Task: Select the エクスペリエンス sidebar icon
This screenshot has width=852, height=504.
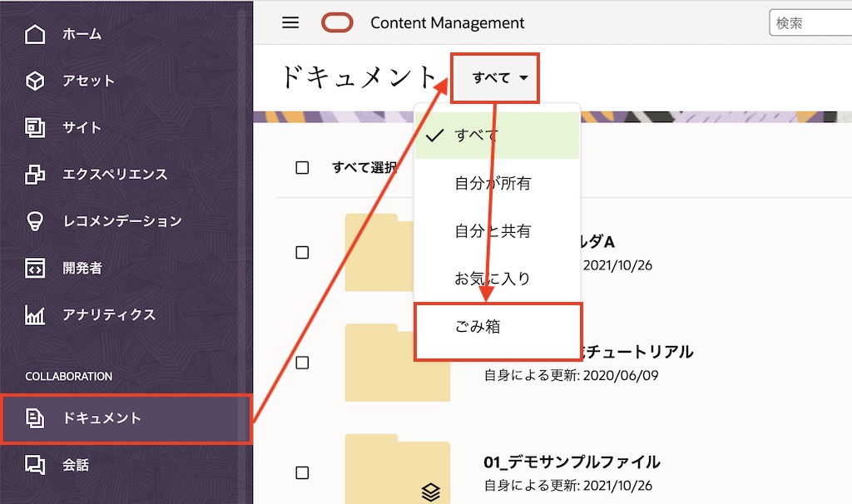Action: click(35, 174)
